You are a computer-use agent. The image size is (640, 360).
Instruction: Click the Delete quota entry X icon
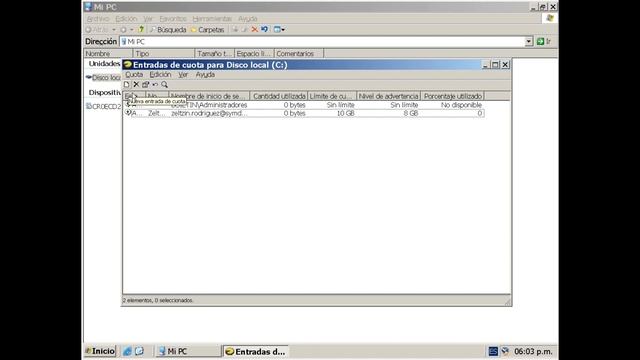136,84
